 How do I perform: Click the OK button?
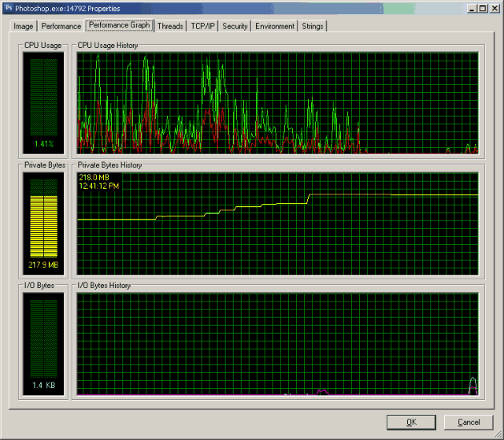click(411, 422)
